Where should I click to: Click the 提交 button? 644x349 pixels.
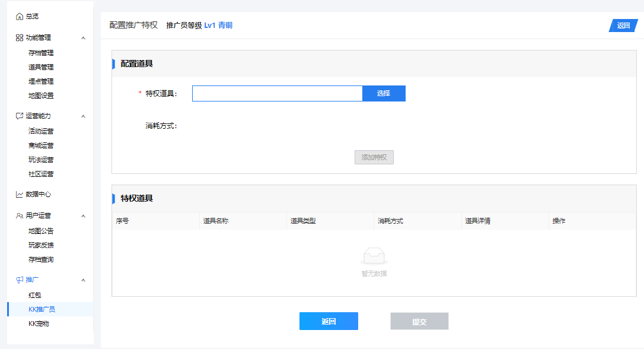click(x=419, y=321)
